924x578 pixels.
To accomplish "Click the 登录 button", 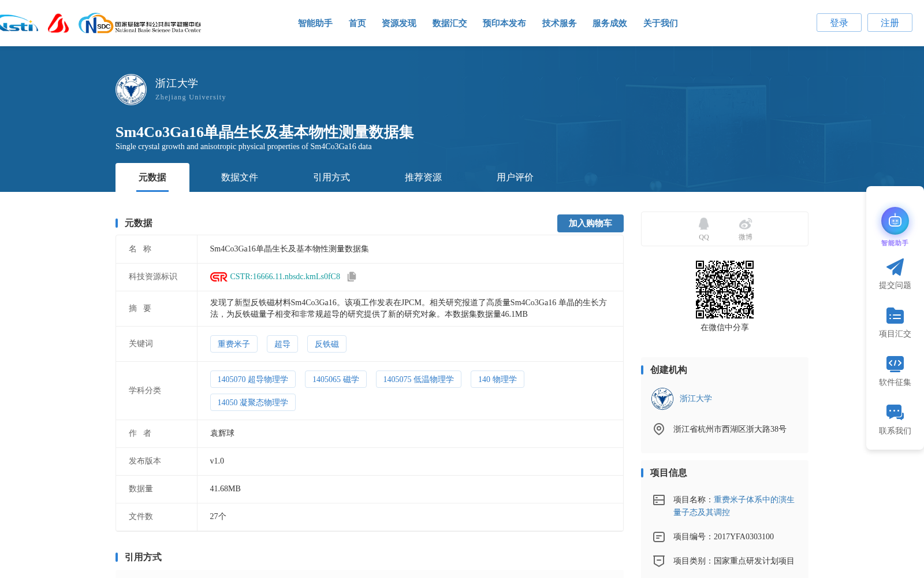I will [839, 23].
